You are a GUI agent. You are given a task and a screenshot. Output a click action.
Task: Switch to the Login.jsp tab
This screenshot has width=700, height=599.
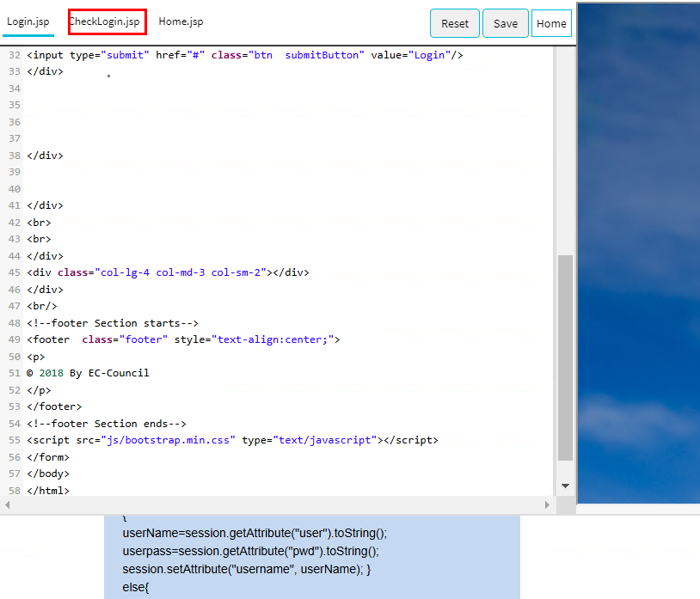tap(28, 21)
